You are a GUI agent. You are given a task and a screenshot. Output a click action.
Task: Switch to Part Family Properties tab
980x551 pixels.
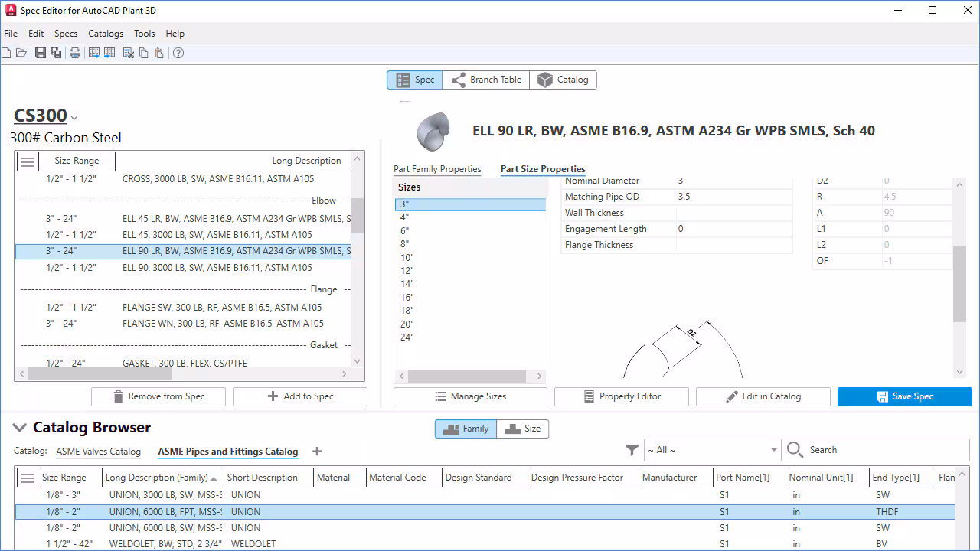click(437, 169)
